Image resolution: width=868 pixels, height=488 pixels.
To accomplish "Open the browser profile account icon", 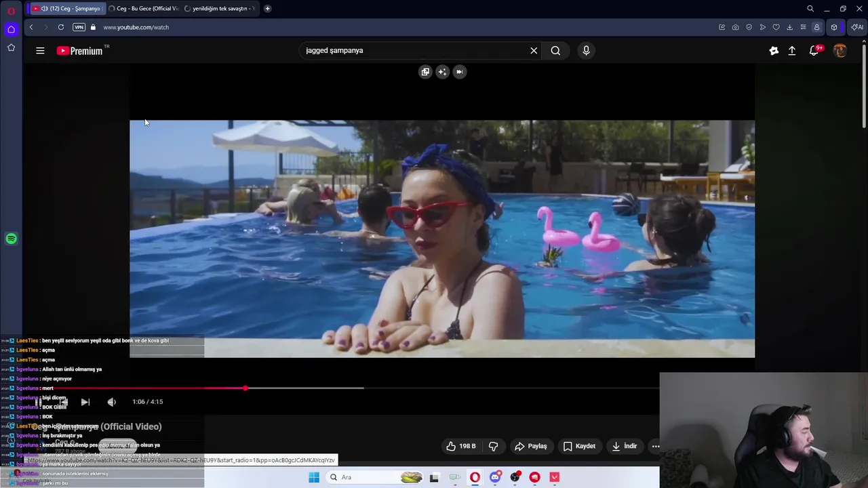I will 816,27.
